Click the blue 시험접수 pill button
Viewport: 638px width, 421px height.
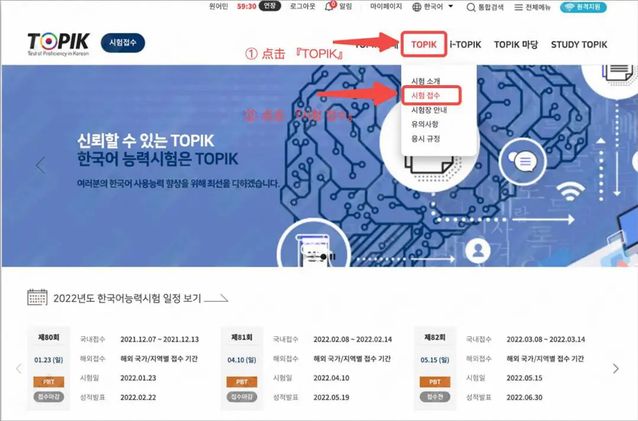click(122, 43)
